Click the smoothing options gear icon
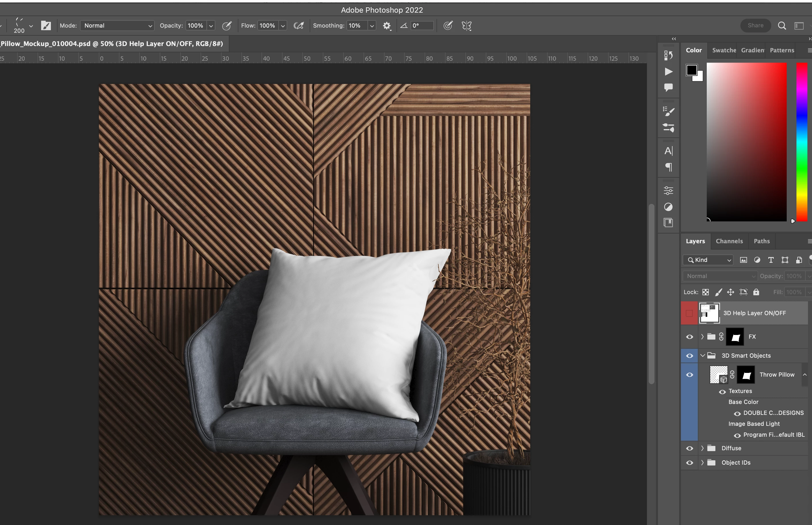This screenshot has width=812, height=525. (386, 26)
